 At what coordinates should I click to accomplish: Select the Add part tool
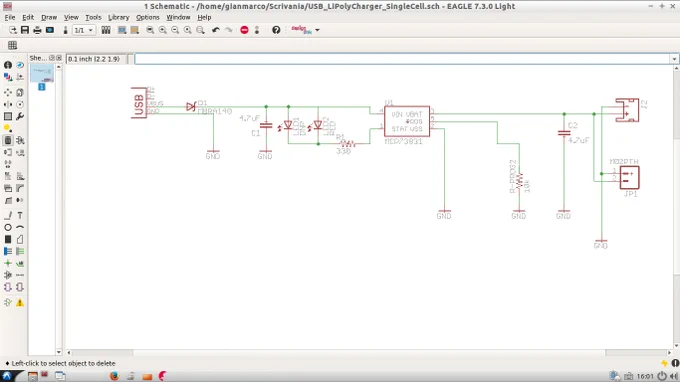click(20, 140)
